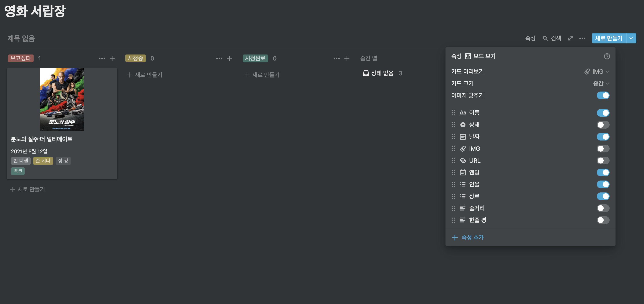Add card with plus in 보고싶다 column
Image resolution: width=644 pixels, height=304 pixels.
pos(112,58)
